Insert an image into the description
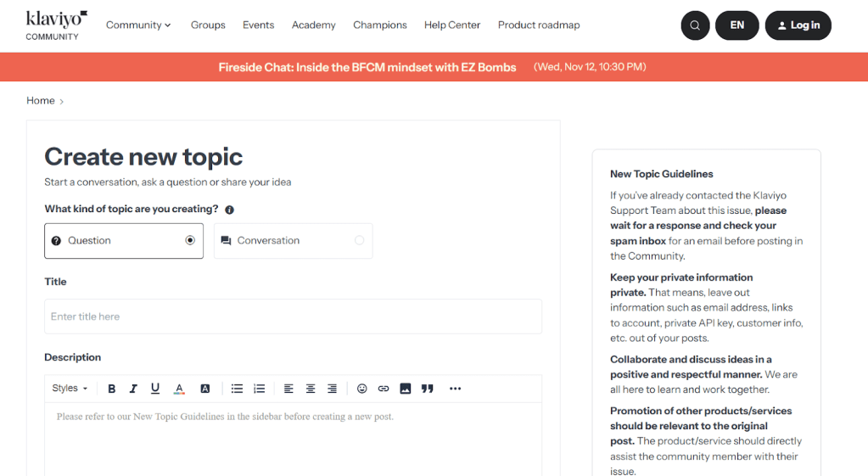868x476 pixels. (406, 389)
